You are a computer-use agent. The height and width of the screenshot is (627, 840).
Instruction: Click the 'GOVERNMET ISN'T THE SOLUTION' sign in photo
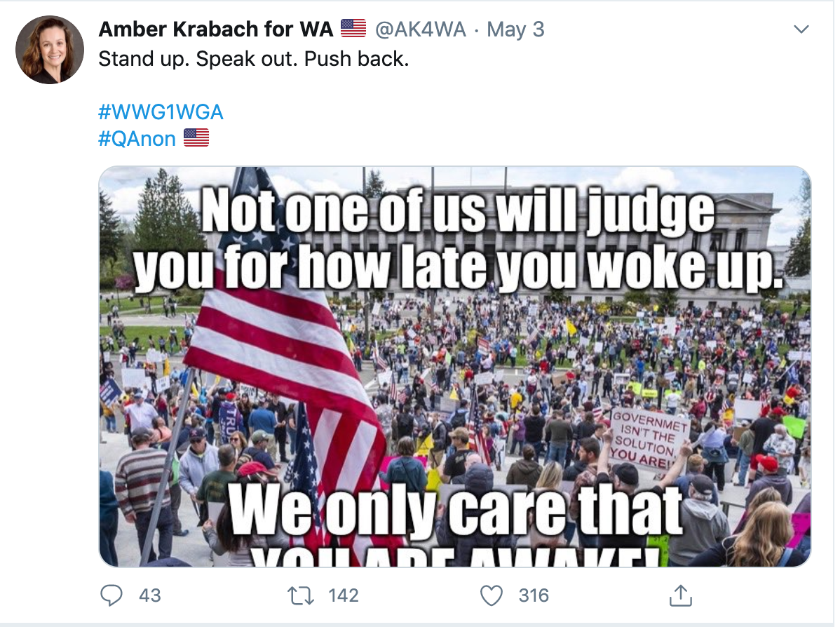point(648,440)
